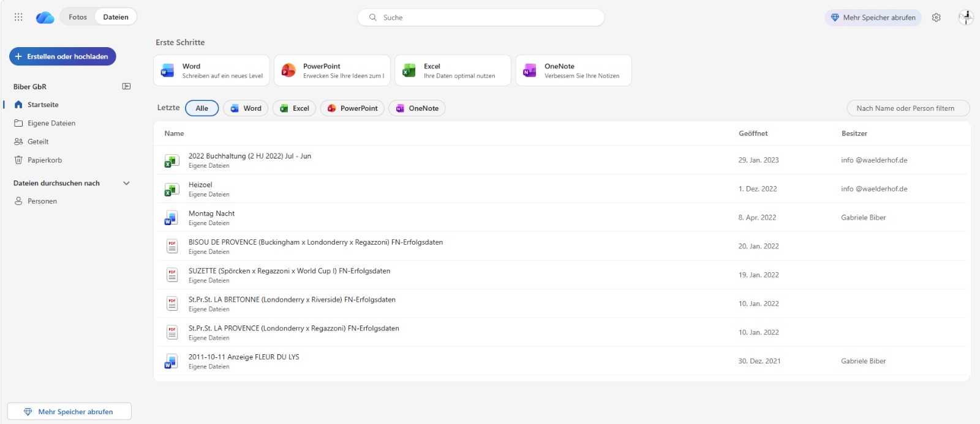Image resolution: width=980 pixels, height=424 pixels.
Task: Click the PDF icon of St.Pr.St. LA PROVENCE
Action: [172, 333]
